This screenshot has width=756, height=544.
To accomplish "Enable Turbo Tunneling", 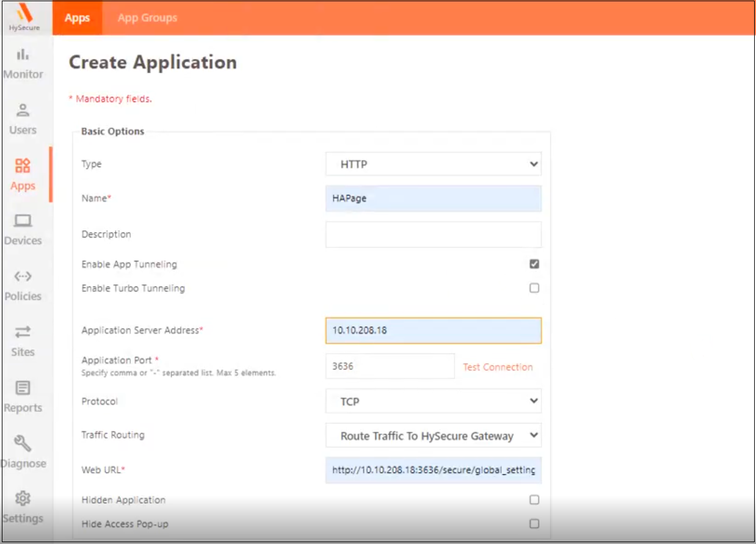I will (x=534, y=288).
